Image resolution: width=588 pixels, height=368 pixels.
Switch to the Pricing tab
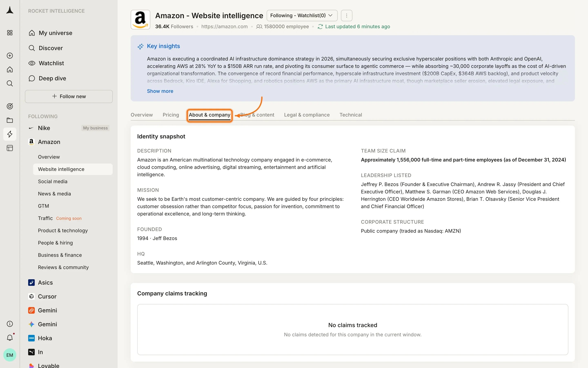click(171, 115)
